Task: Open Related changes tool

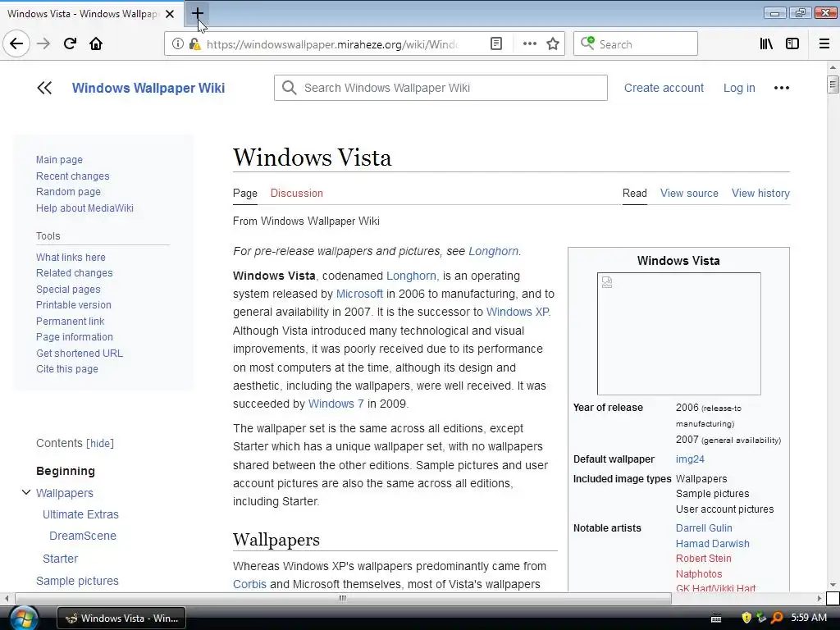Action: [x=75, y=273]
